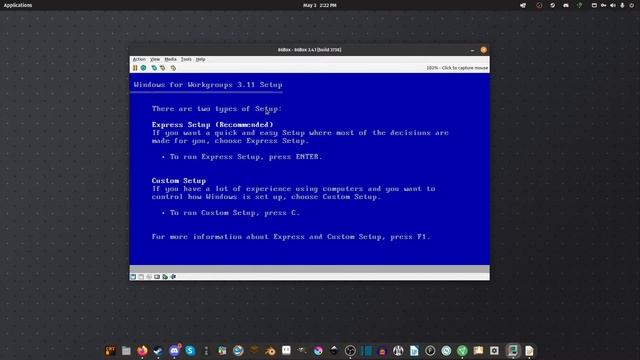640x360 pixels.
Task: Click the 'Express Setup (Recommended)' heading
Action: pyautogui.click(x=212, y=124)
